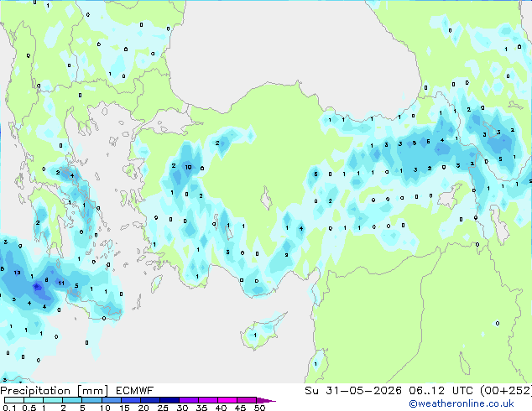Click the "11" precipitation value on the map
Image resolution: width=532 pixels, height=411 pixels.
[61, 283]
